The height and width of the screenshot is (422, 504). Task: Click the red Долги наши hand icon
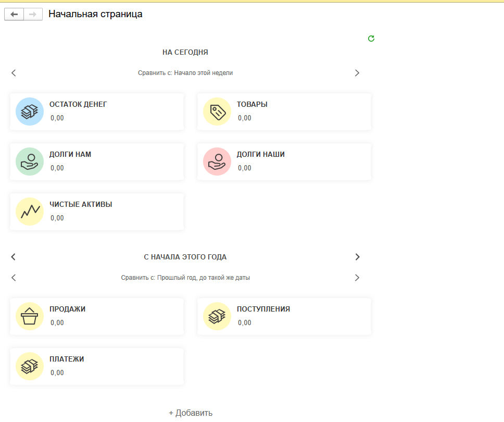click(x=217, y=162)
